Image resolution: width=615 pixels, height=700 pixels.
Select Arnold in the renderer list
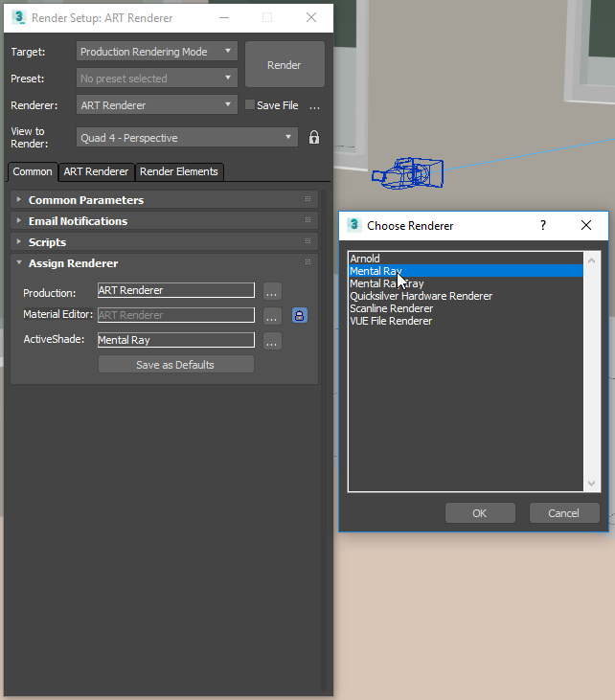click(466, 259)
